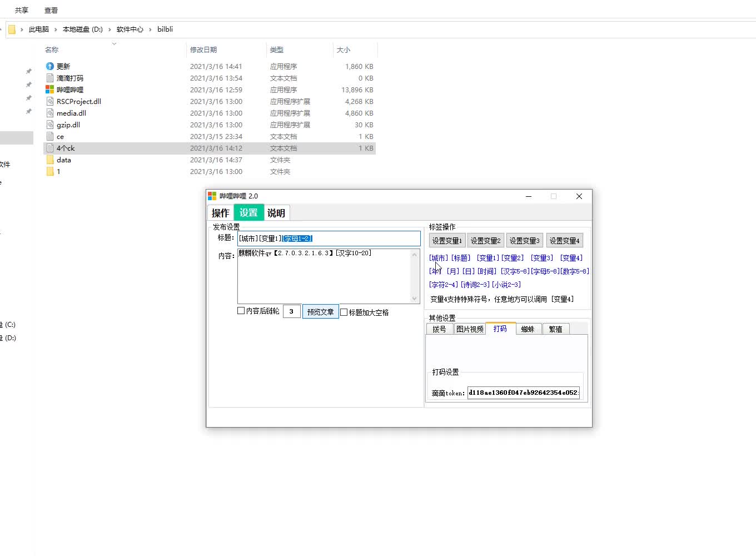The image size is (756, 556).
Task: Open the 繁殖 tab in 其他设置
Action: point(556,329)
